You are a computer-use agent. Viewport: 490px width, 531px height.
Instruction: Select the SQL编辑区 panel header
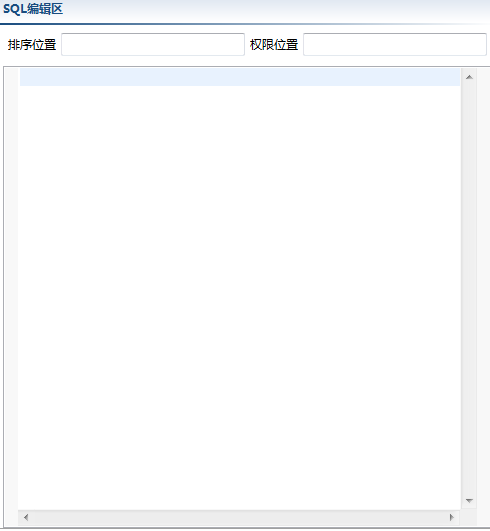click(33, 9)
